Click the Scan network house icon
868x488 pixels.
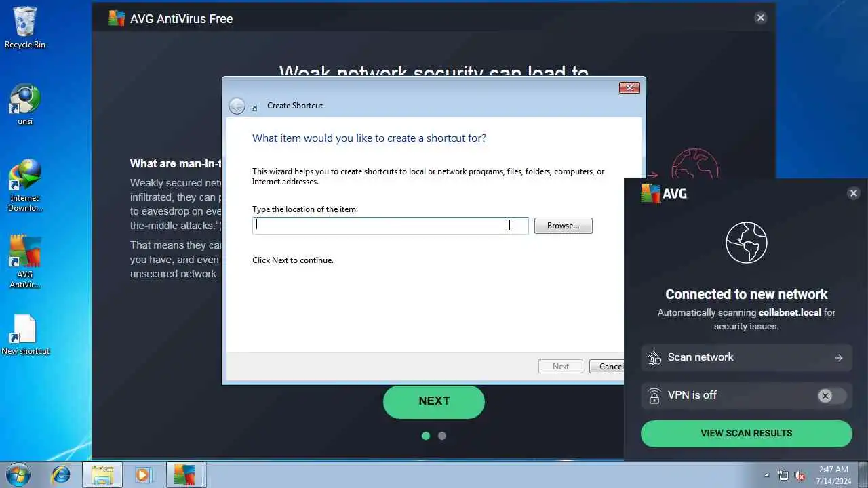coord(654,358)
